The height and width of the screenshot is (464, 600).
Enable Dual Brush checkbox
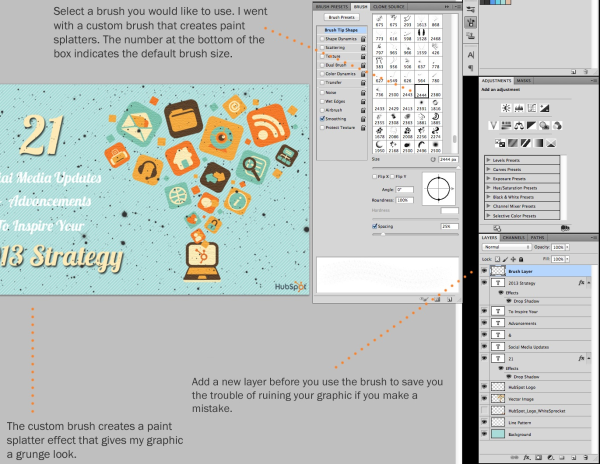coord(322,65)
